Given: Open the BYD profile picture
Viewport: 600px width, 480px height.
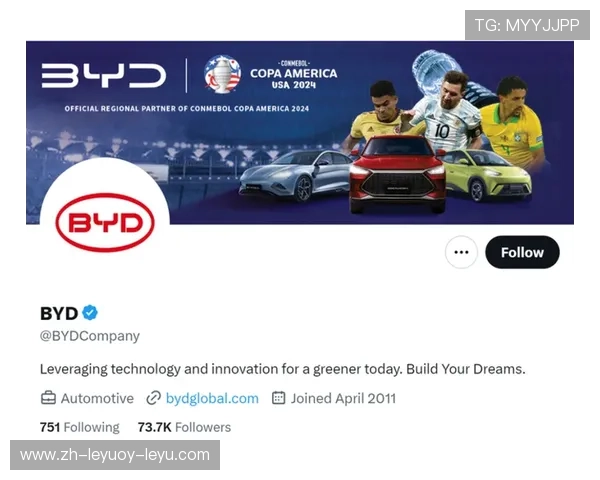Looking at the screenshot, I should tap(105, 222).
